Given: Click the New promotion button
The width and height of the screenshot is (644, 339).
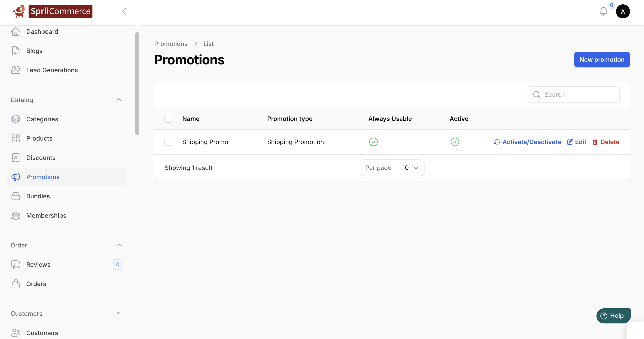Looking at the screenshot, I should [x=602, y=60].
